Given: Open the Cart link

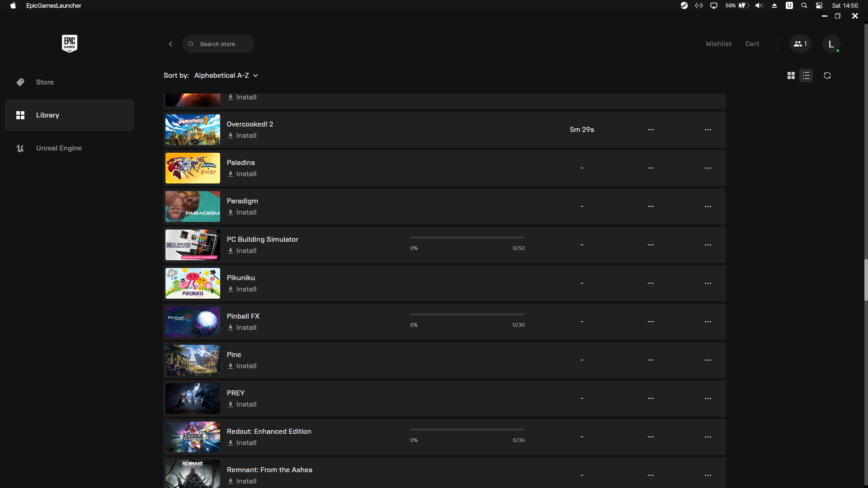Looking at the screenshot, I should (x=752, y=44).
